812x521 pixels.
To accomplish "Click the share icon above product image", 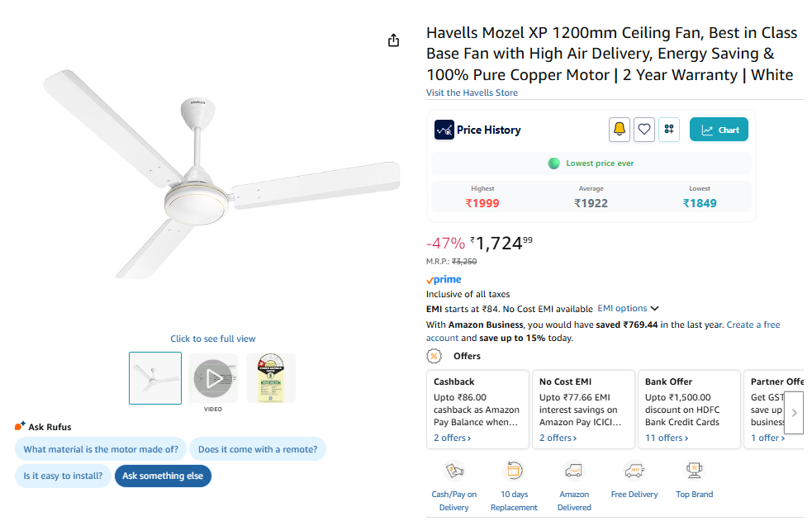I will coord(394,40).
